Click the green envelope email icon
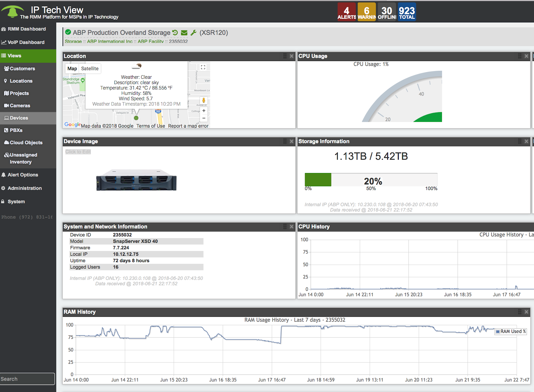The width and height of the screenshot is (534, 392). [184, 33]
